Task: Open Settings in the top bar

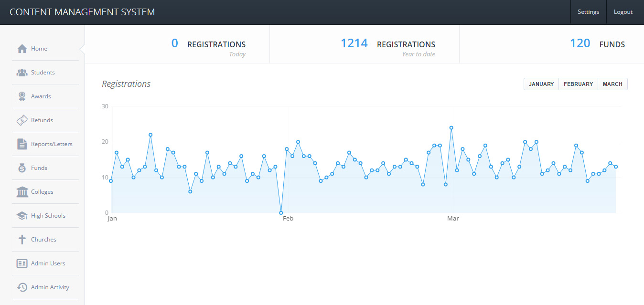Action: pyautogui.click(x=588, y=12)
